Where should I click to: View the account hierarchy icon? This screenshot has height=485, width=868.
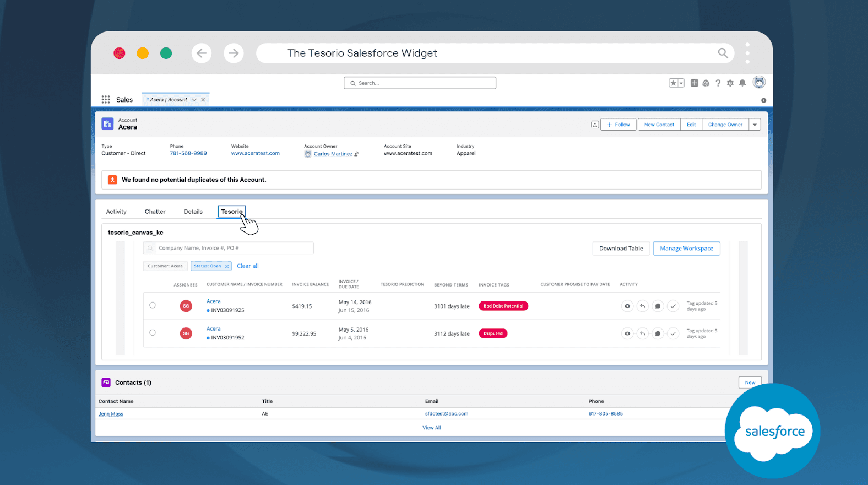[x=595, y=125]
